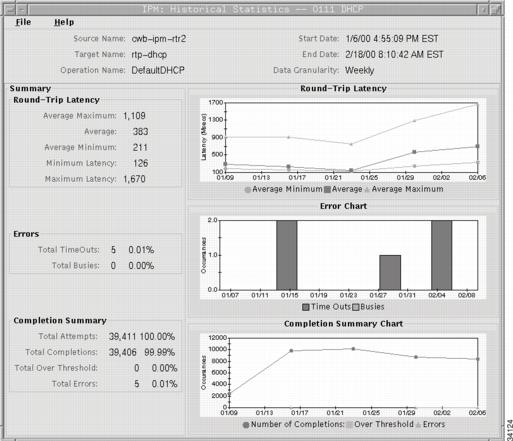The image size is (513, 441).
Task: Click the Total Errors percentage 0.01%
Action: click(x=164, y=384)
